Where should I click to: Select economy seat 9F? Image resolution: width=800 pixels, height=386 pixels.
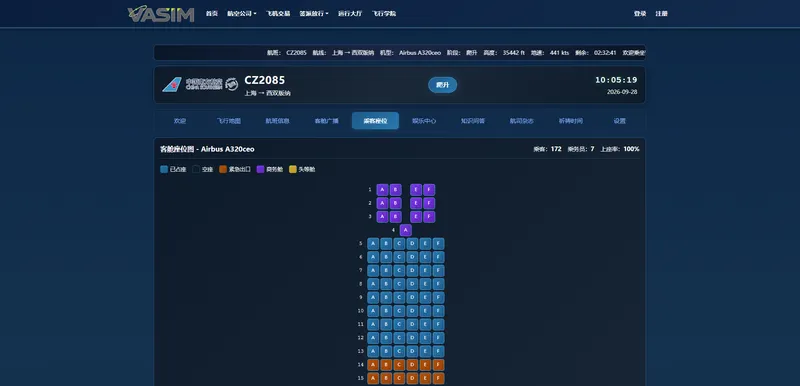(x=439, y=297)
